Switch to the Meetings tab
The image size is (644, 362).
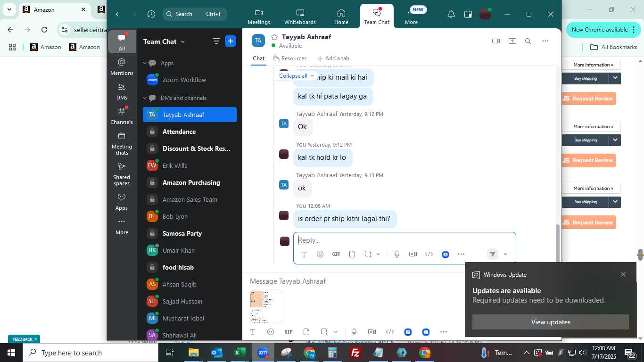pos(258,16)
